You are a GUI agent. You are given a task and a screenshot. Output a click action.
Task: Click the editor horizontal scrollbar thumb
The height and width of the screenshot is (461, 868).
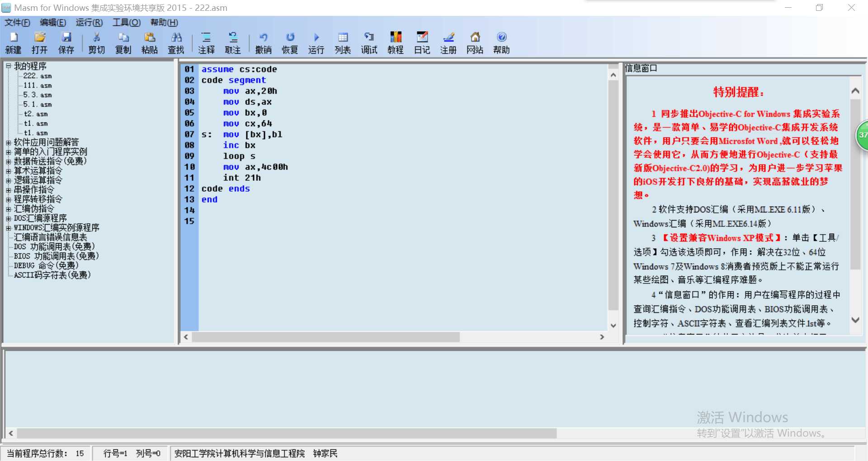pyautogui.click(x=326, y=337)
